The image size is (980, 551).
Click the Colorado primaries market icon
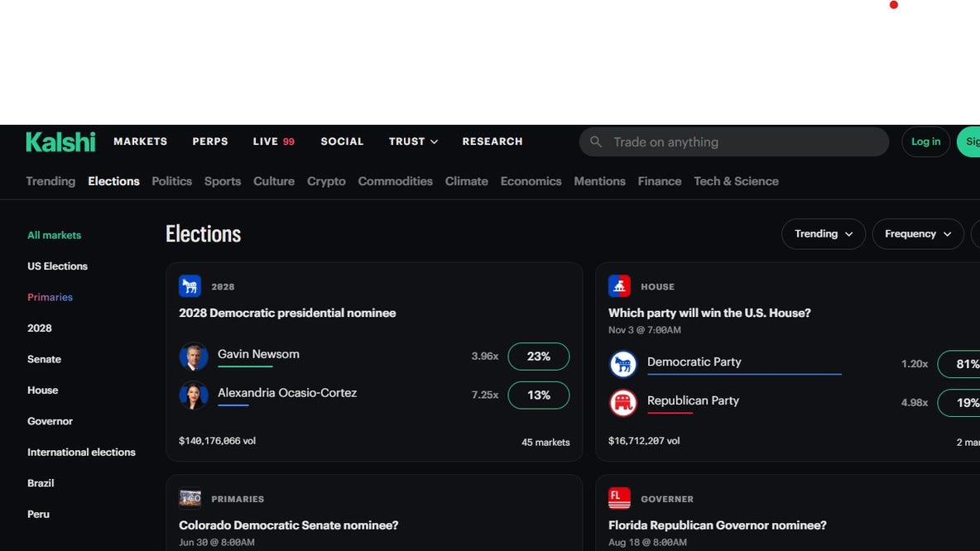190,499
